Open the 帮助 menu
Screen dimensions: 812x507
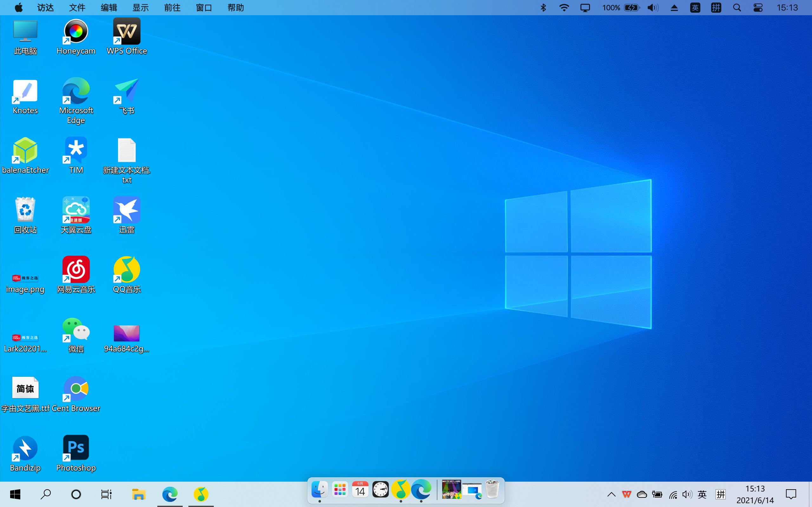(x=235, y=7)
